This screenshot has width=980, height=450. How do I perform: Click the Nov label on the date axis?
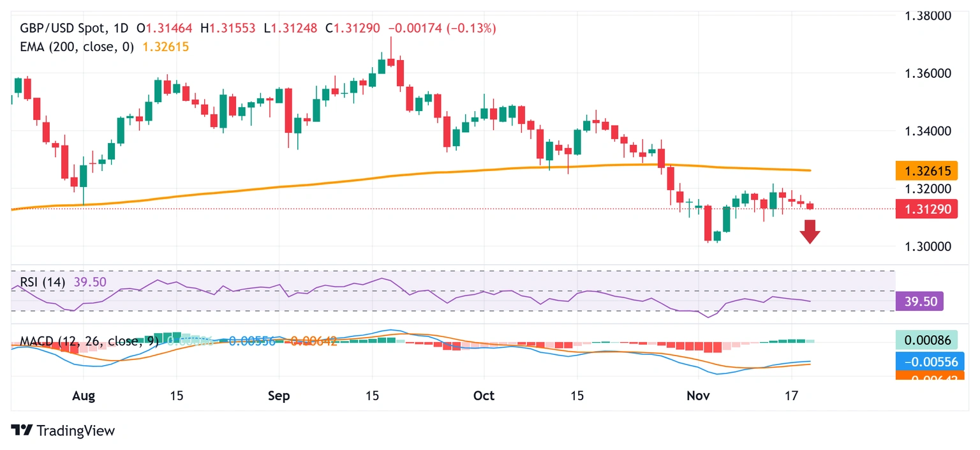[699, 396]
